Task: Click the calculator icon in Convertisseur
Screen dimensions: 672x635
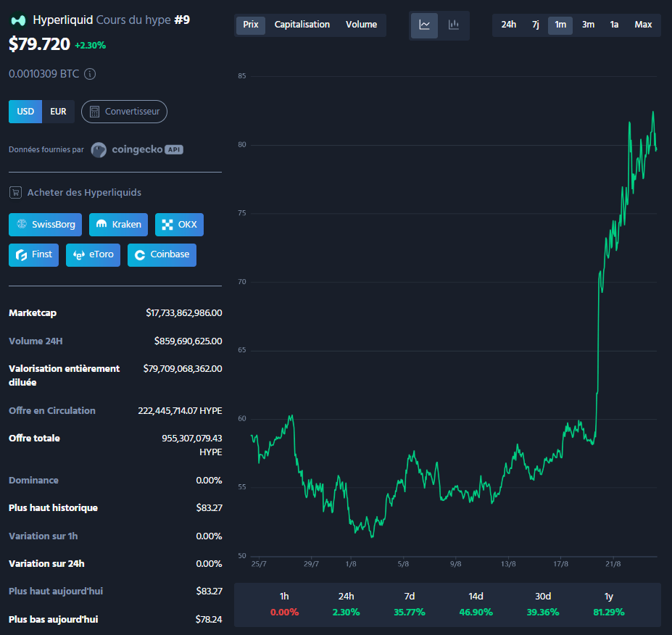Action: pyautogui.click(x=94, y=112)
